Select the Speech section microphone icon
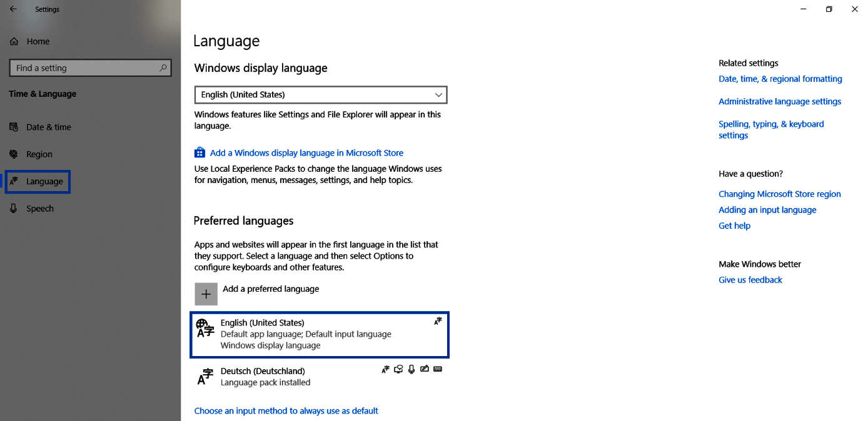Viewport: 868px width, 421px height. click(x=13, y=208)
